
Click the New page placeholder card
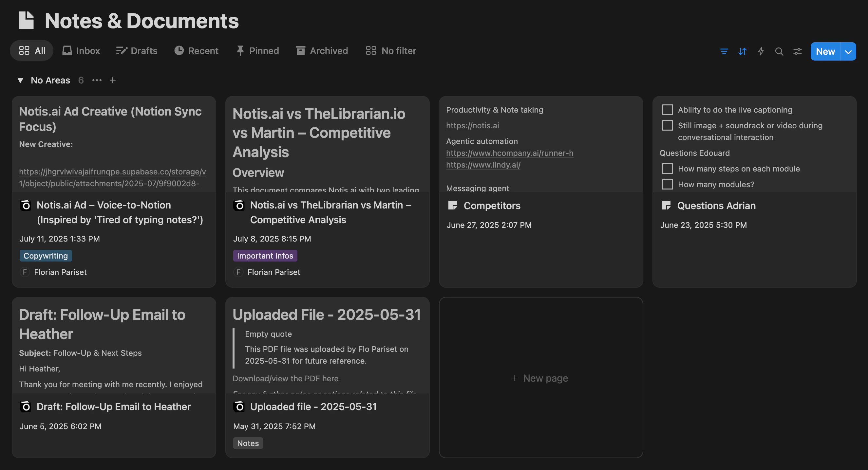(x=540, y=378)
